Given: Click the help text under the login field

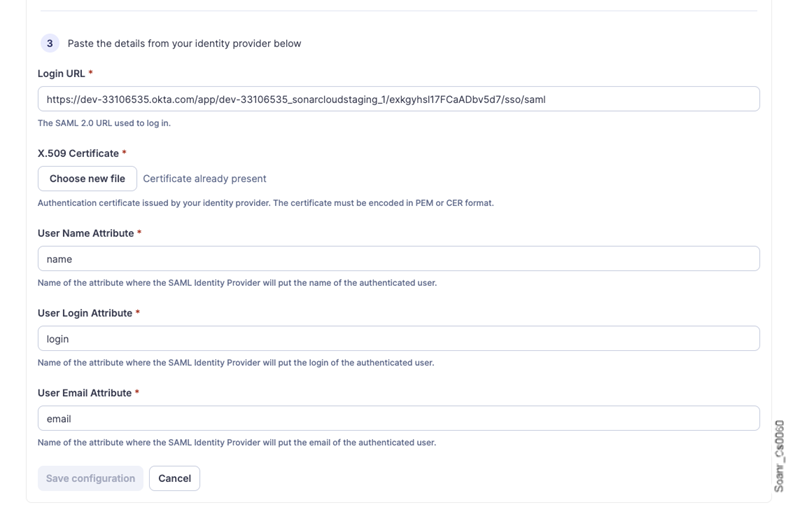Looking at the screenshot, I should pos(235,363).
